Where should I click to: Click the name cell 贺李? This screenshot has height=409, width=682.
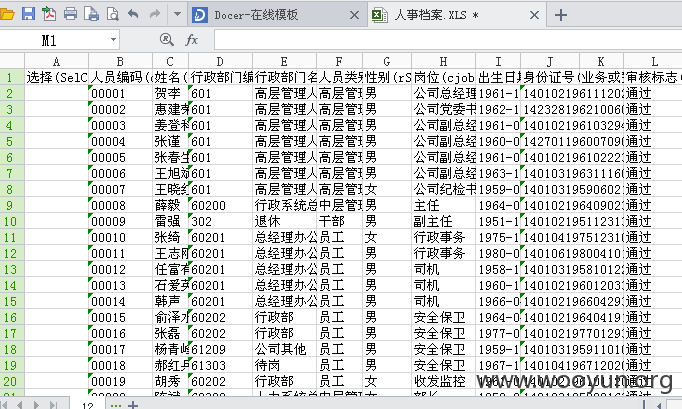point(170,94)
